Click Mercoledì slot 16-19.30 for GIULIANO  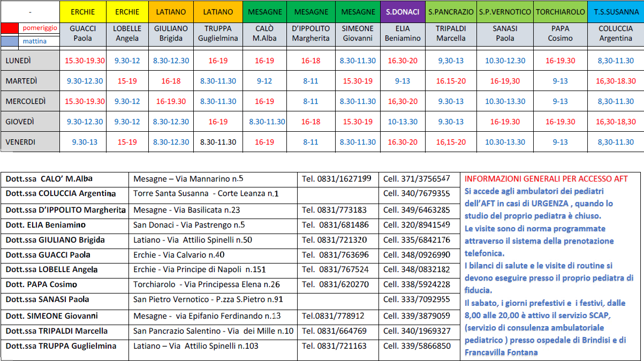coord(171,101)
